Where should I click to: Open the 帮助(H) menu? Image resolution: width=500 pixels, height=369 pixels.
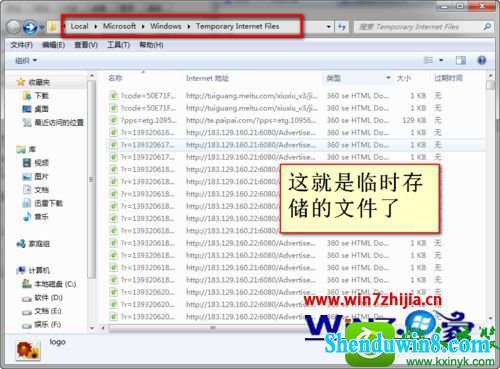[151, 45]
